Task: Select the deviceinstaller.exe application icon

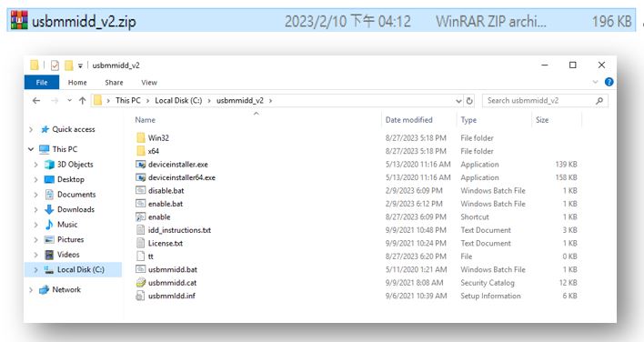Action: click(x=141, y=165)
